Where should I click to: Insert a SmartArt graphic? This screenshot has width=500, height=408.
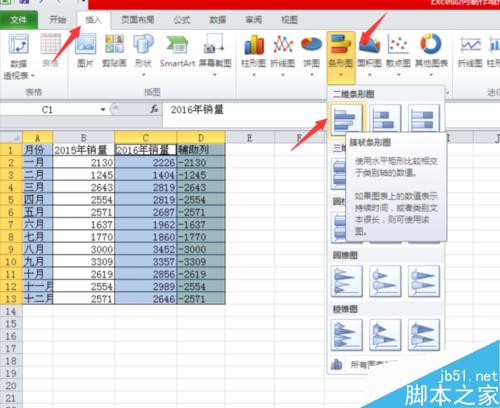[177, 50]
